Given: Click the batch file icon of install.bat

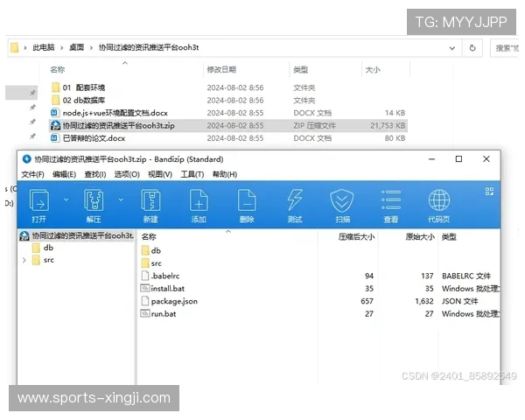Looking at the screenshot, I should [x=145, y=288].
